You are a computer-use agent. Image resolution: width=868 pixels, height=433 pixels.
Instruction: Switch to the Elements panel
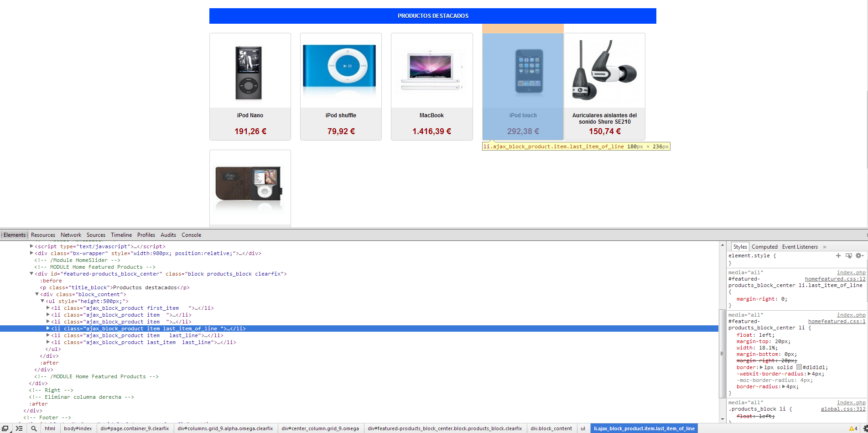click(15, 235)
